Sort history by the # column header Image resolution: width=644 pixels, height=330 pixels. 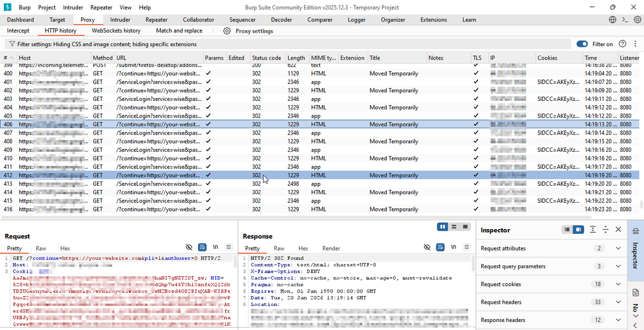(x=9, y=58)
